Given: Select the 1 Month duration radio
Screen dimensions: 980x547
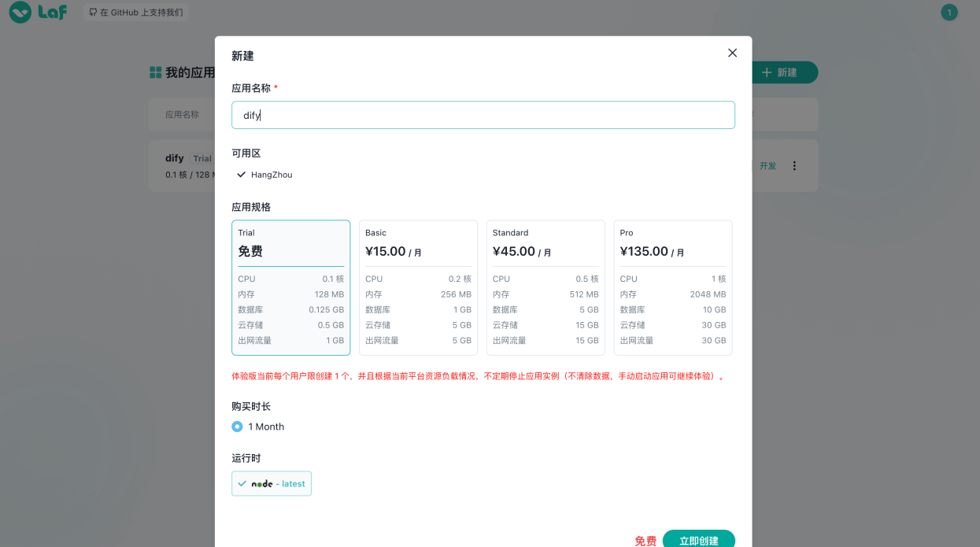Looking at the screenshot, I should pos(237,427).
